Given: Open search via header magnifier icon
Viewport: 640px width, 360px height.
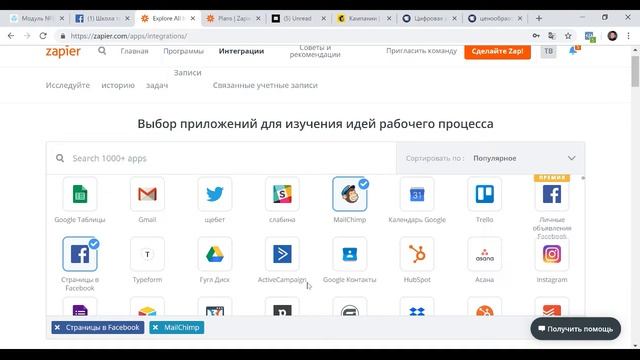Looking at the screenshot, I should (102, 51).
